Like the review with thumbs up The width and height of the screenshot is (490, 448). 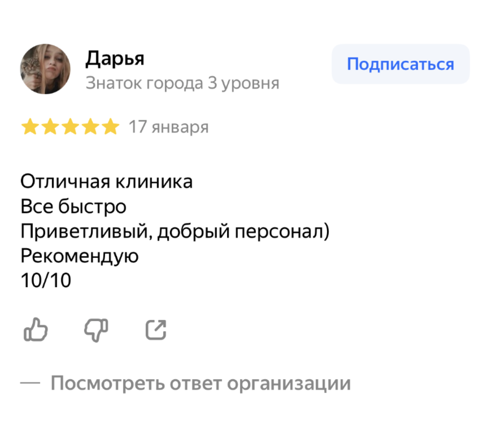coord(36,329)
